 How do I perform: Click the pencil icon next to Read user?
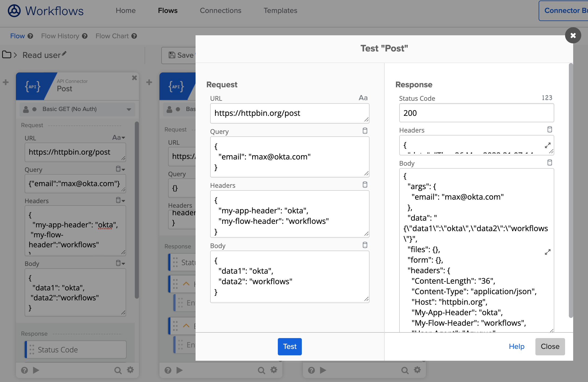point(64,54)
